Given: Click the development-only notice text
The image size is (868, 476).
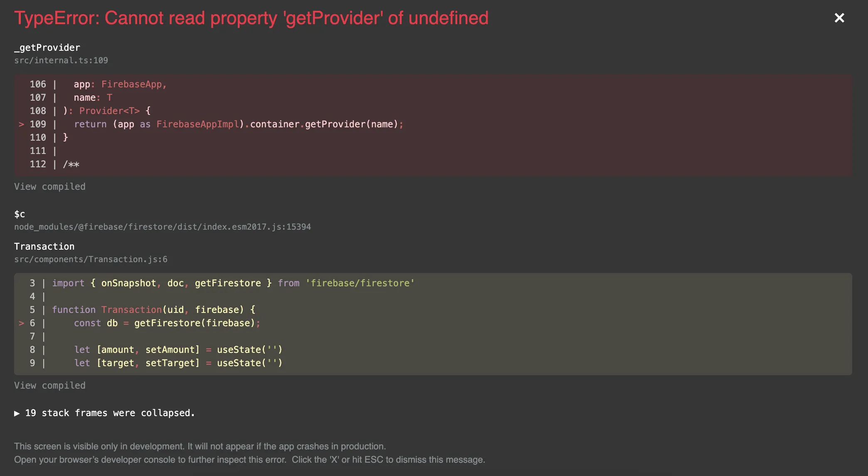Looking at the screenshot, I should point(200,446).
